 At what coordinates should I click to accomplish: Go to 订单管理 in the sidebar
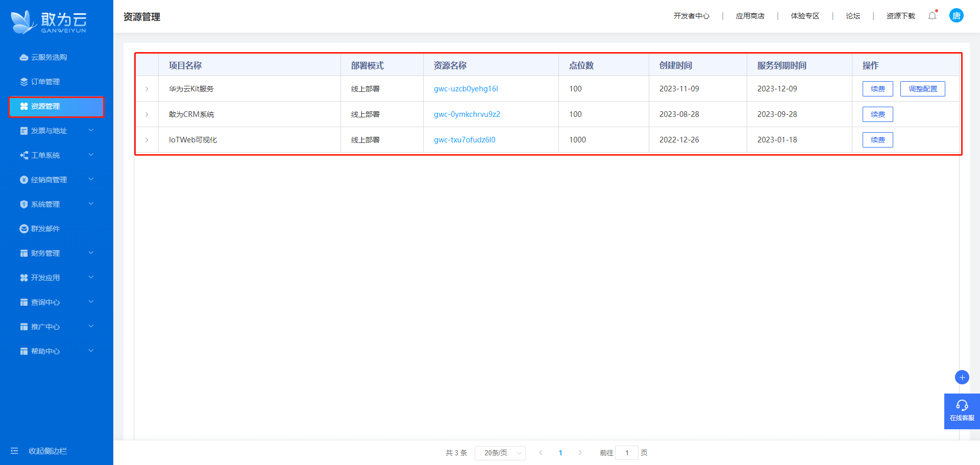(x=45, y=82)
